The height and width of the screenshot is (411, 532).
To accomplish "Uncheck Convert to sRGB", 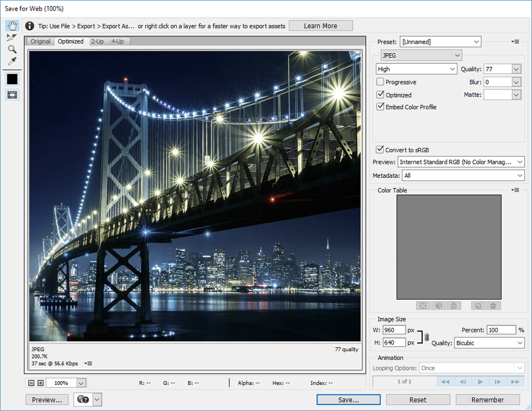I will point(380,150).
